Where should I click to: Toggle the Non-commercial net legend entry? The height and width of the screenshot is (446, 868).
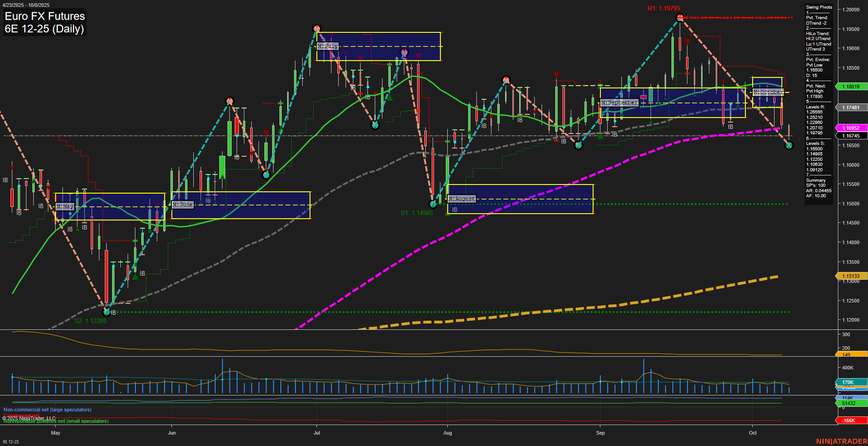click(47, 410)
